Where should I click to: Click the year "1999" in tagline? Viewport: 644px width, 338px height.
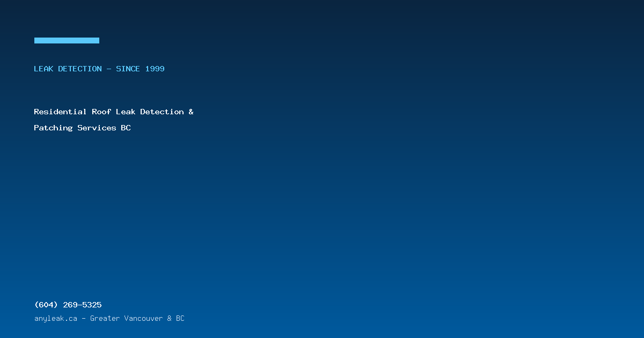pyautogui.click(x=155, y=69)
